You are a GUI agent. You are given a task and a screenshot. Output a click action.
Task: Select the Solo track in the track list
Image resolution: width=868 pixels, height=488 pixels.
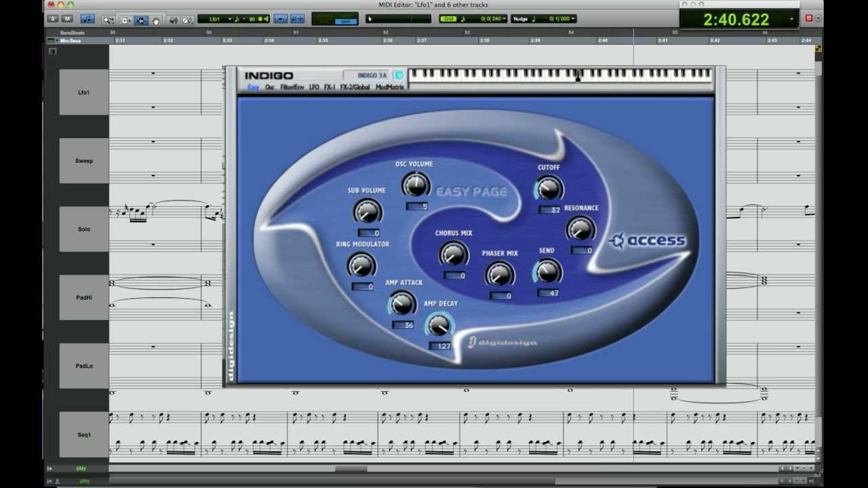tap(84, 229)
